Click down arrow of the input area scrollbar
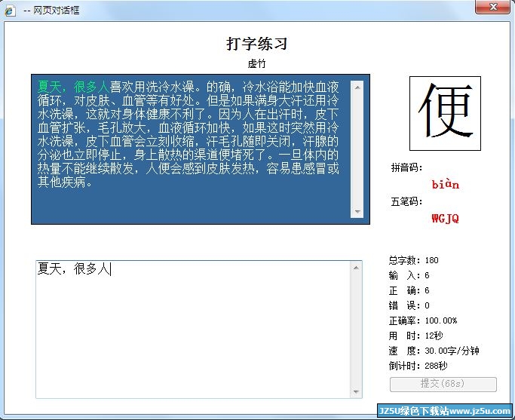Image resolution: width=515 pixels, height=420 pixels. [357, 392]
